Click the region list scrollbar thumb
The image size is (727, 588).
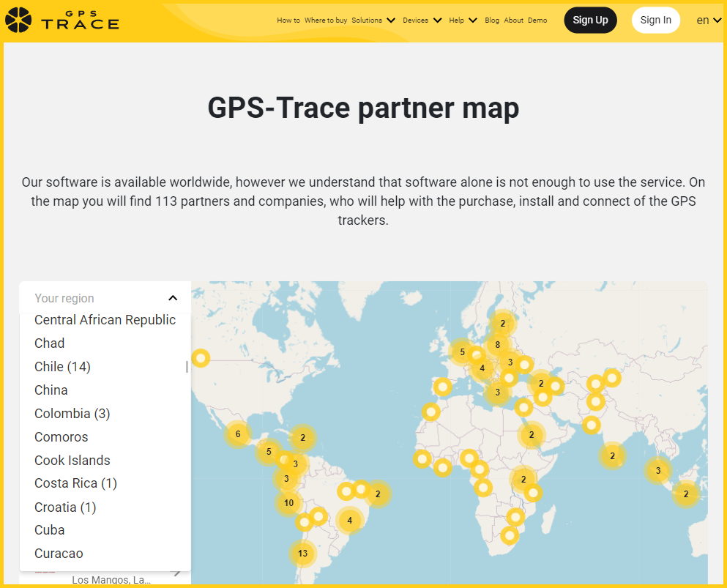click(x=187, y=366)
